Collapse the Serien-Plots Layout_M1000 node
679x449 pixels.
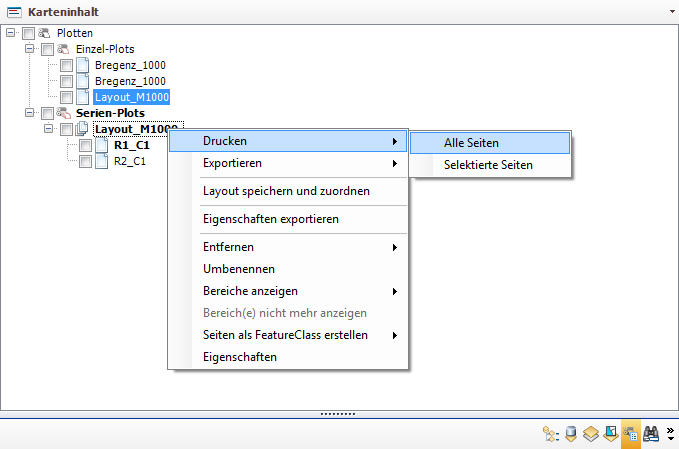point(48,129)
